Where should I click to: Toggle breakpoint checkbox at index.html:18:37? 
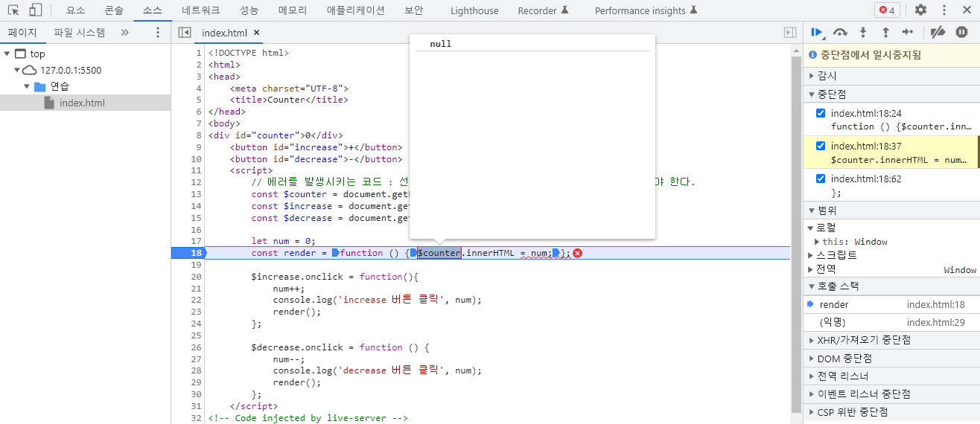[x=821, y=146]
